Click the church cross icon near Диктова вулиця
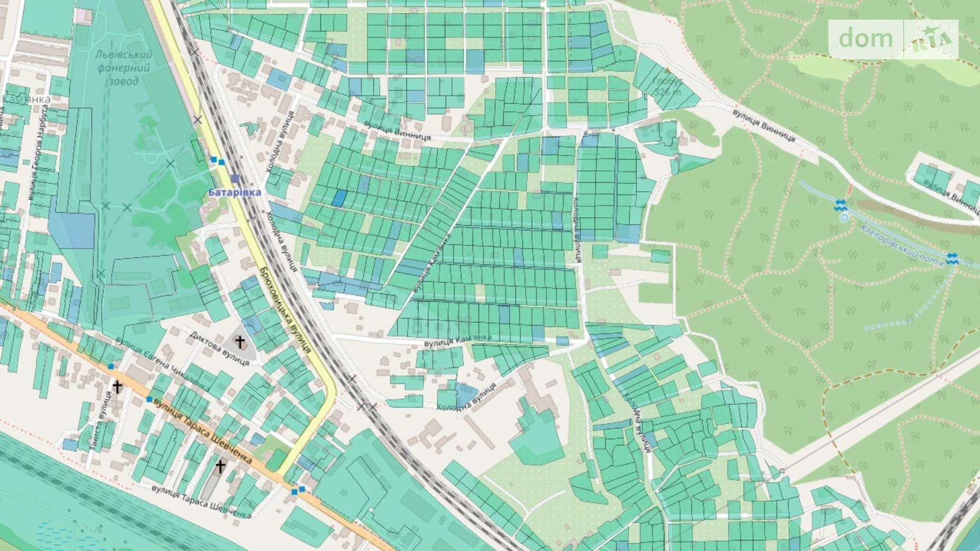 pos(240,342)
